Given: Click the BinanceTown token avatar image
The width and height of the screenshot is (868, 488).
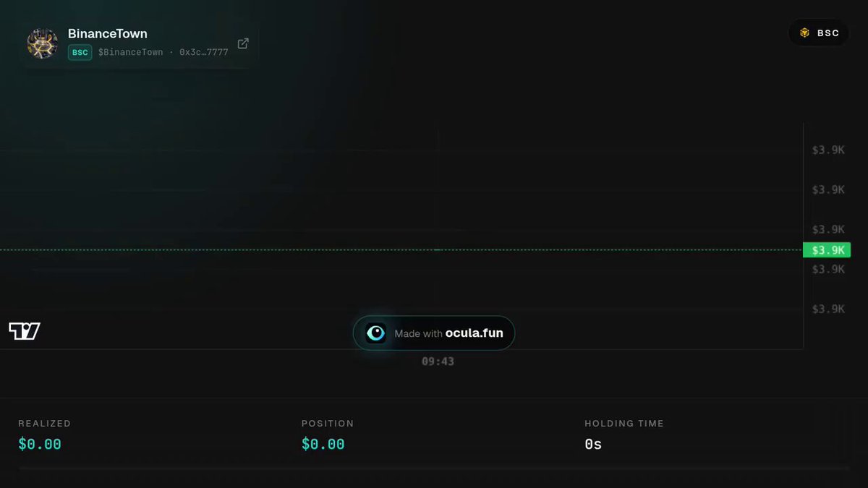Looking at the screenshot, I should click(x=42, y=43).
